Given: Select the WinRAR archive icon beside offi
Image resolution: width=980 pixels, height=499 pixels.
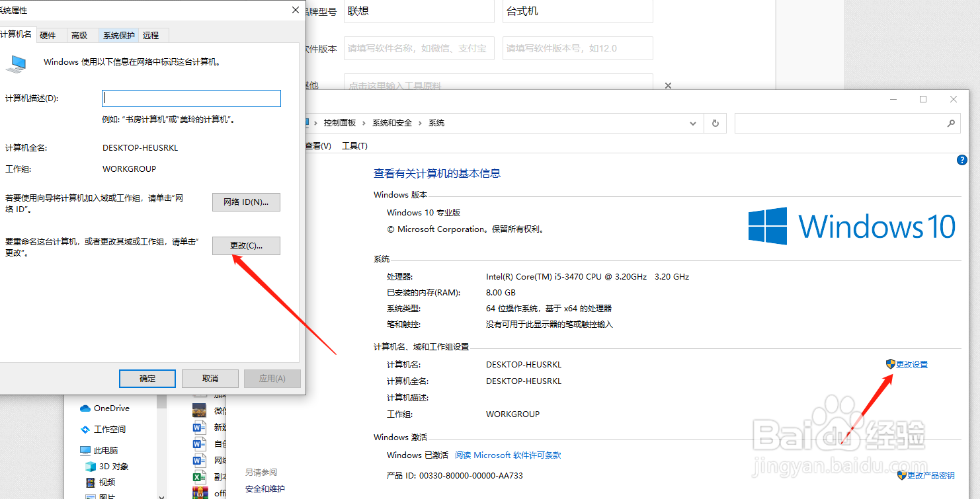Looking at the screenshot, I should click(x=200, y=492).
